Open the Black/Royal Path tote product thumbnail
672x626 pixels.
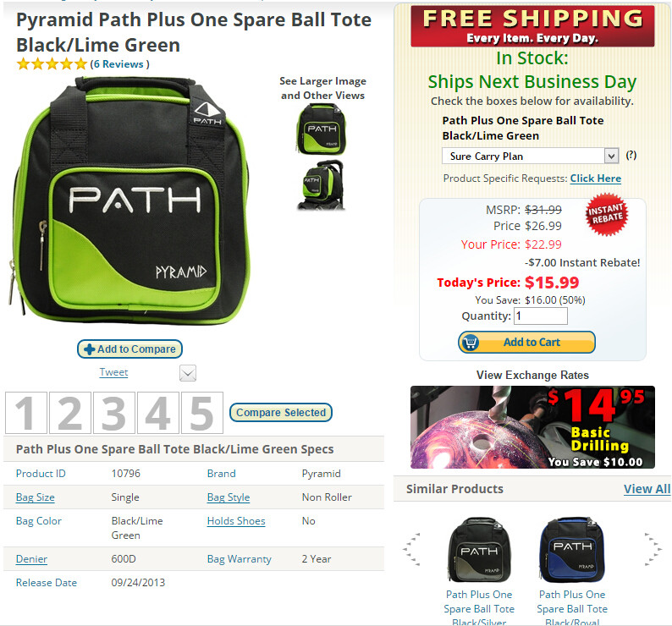pos(572,550)
